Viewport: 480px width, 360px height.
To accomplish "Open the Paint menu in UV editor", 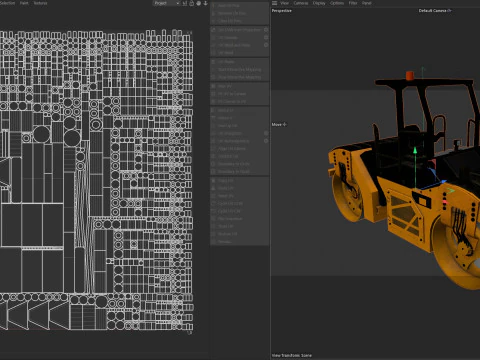I will pyautogui.click(x=24, y=3).
